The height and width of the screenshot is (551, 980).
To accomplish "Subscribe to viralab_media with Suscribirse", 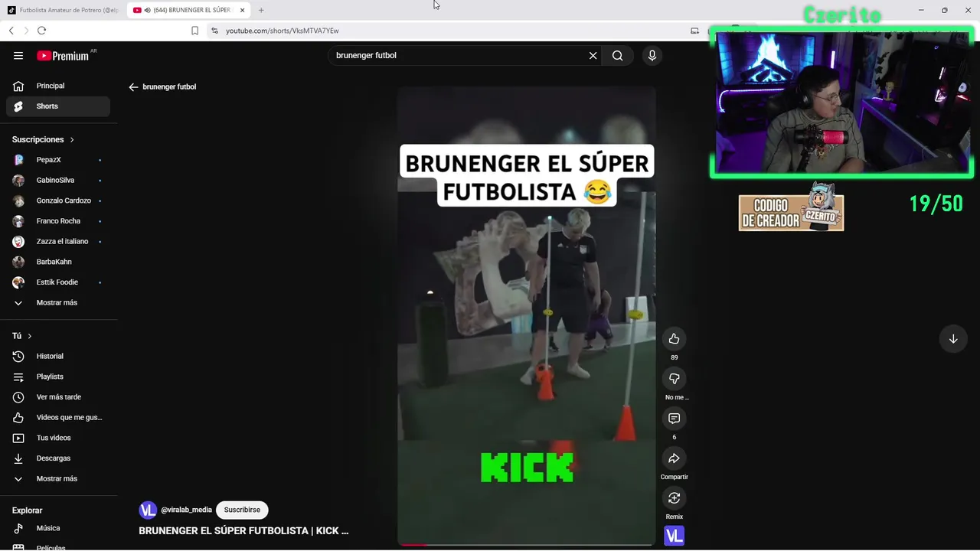I will point(242,510).
